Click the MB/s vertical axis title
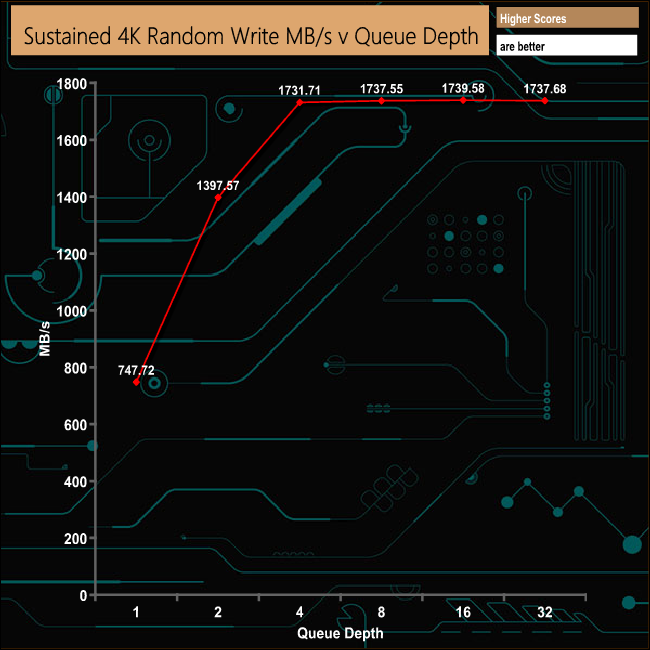The height and width of the screenshot is (650, 650). pyautogui.click(x=44, y=339)
